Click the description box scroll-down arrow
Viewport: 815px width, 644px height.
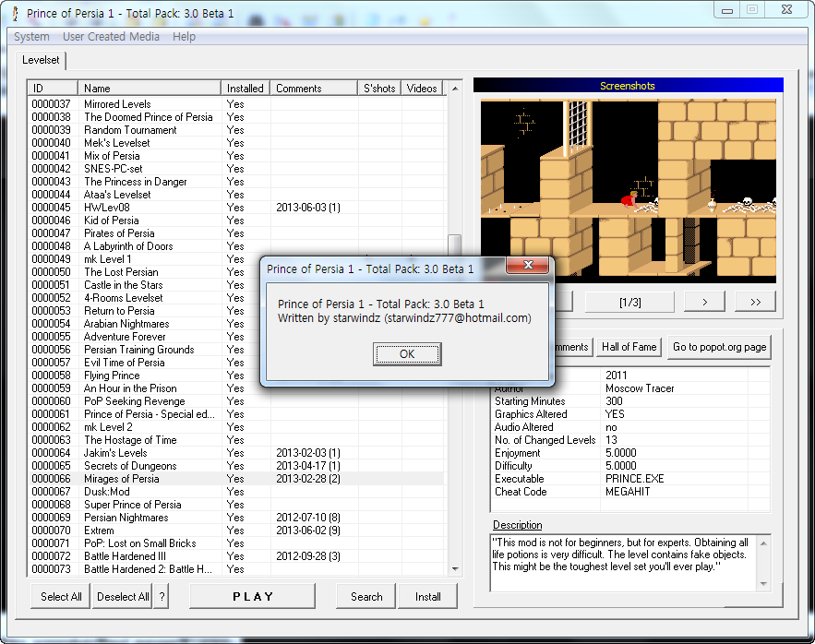pos(763,583)
